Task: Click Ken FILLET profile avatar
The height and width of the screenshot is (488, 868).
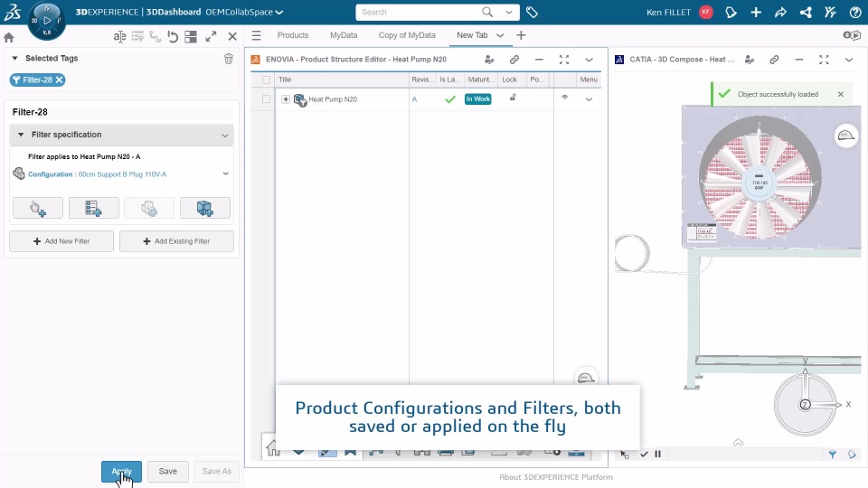Action: [706, 12]
